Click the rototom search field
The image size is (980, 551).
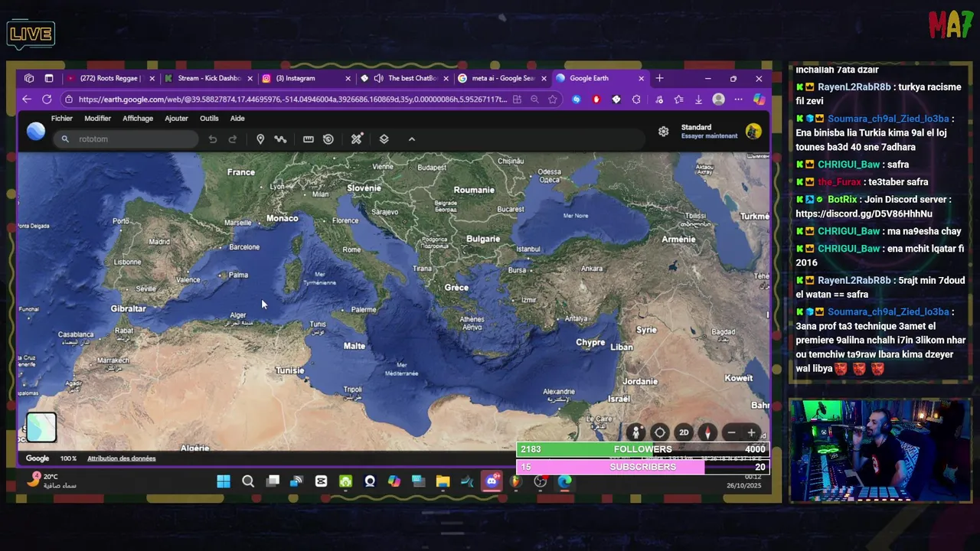click(x=126, y=139)
